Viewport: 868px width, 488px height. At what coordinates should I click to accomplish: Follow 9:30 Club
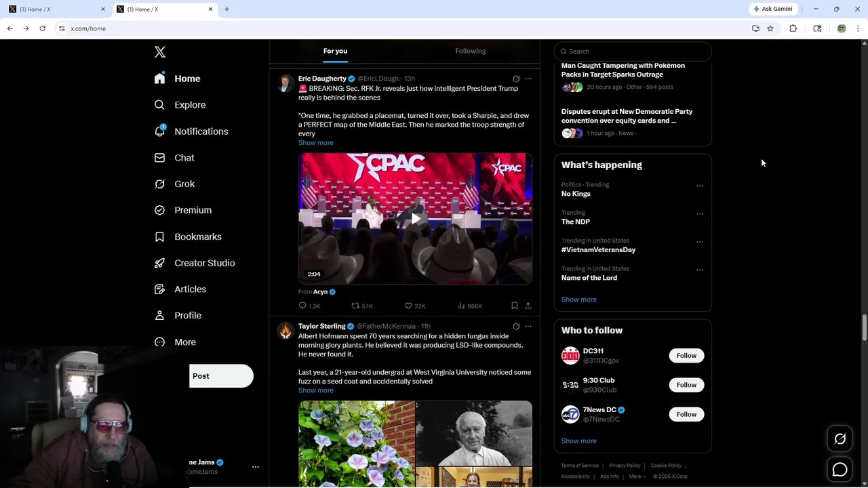(x=686, y=385)
